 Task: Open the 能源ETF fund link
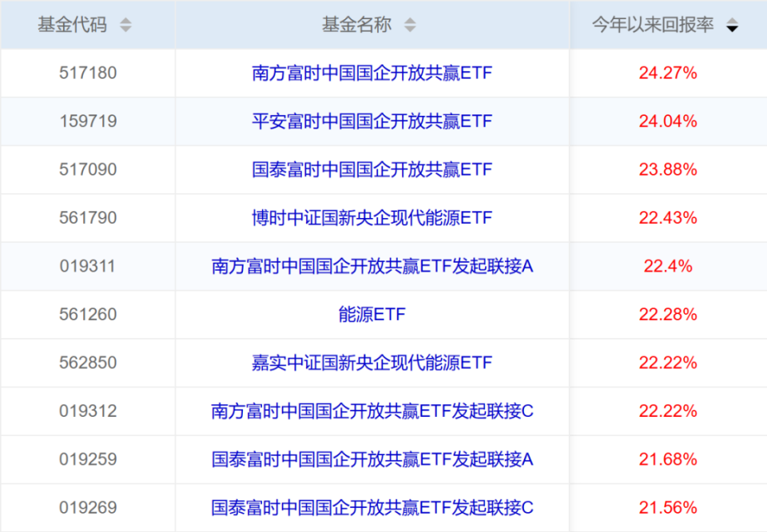[x=372, y=315]
